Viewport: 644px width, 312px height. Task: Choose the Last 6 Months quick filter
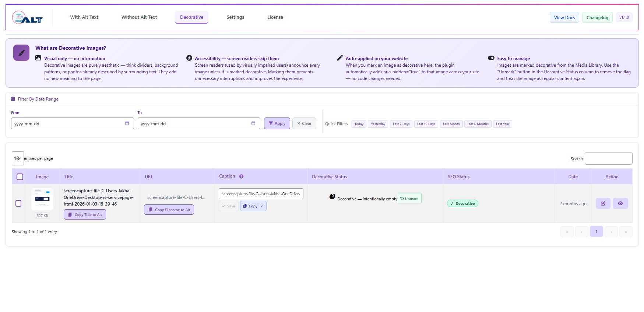tap(478, 124)
